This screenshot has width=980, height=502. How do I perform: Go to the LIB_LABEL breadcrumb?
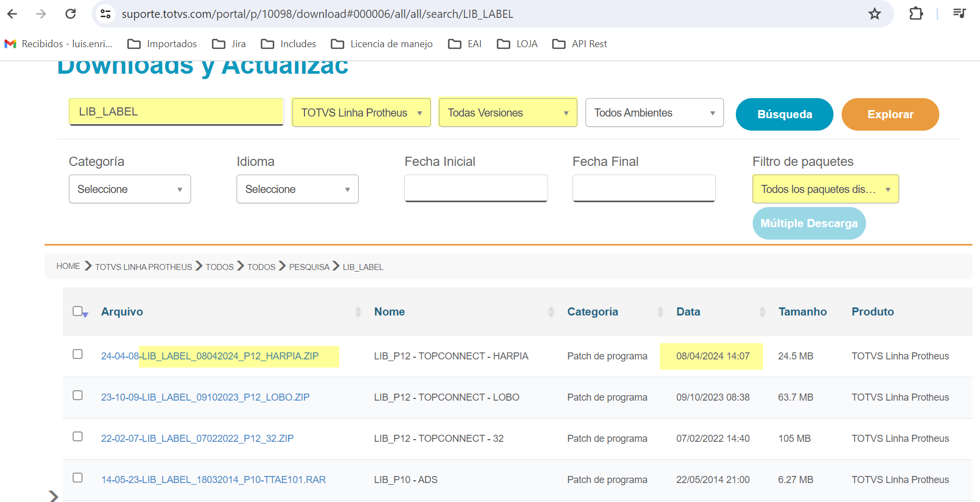363,267
